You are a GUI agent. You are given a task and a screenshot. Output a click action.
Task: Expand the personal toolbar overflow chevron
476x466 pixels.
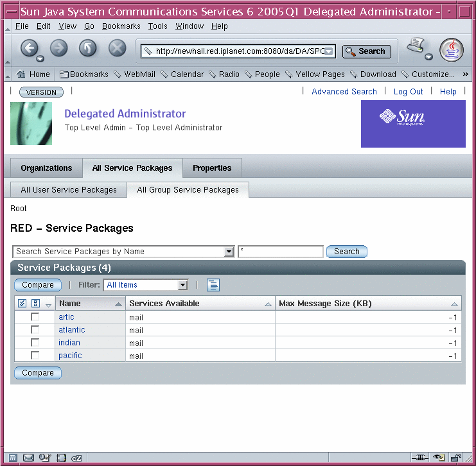(x=465, y=74)
